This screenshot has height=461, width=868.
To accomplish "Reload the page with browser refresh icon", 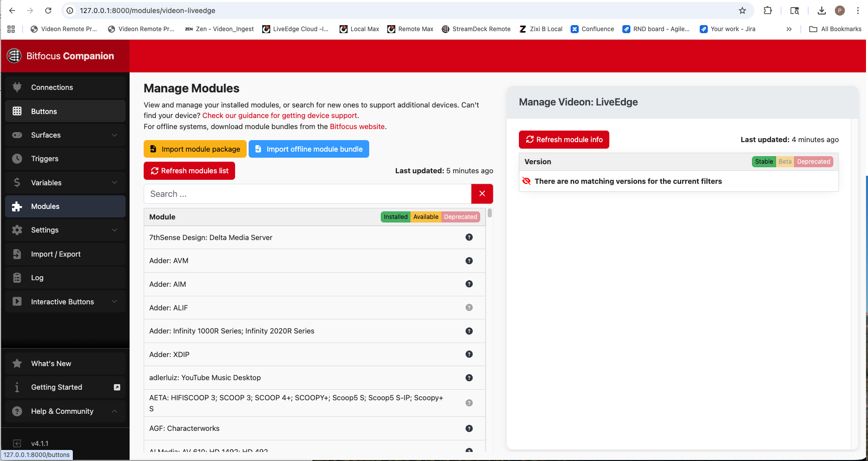I will [48, 11].
